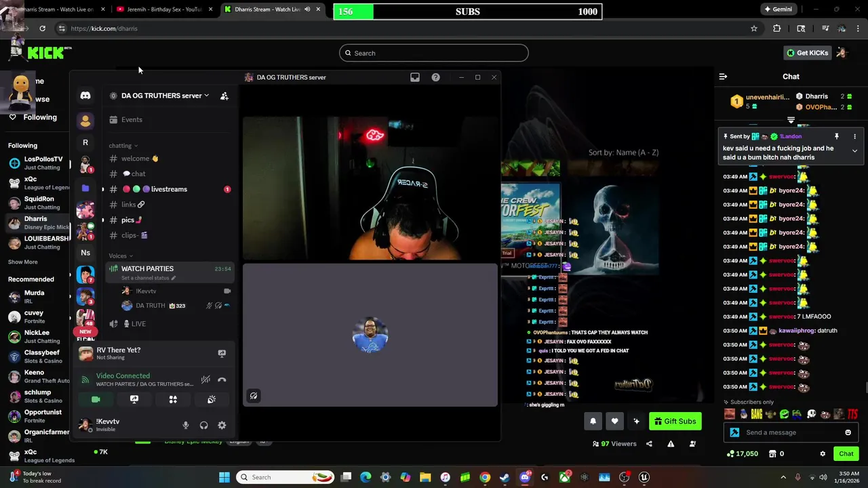
Task: Click green Chat send button
Action: 846,453
